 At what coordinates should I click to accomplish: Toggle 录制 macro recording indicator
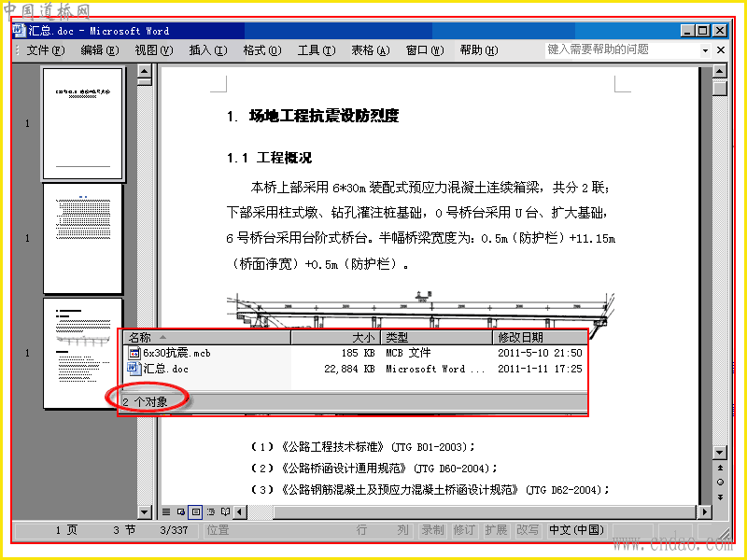pos(432,530)
